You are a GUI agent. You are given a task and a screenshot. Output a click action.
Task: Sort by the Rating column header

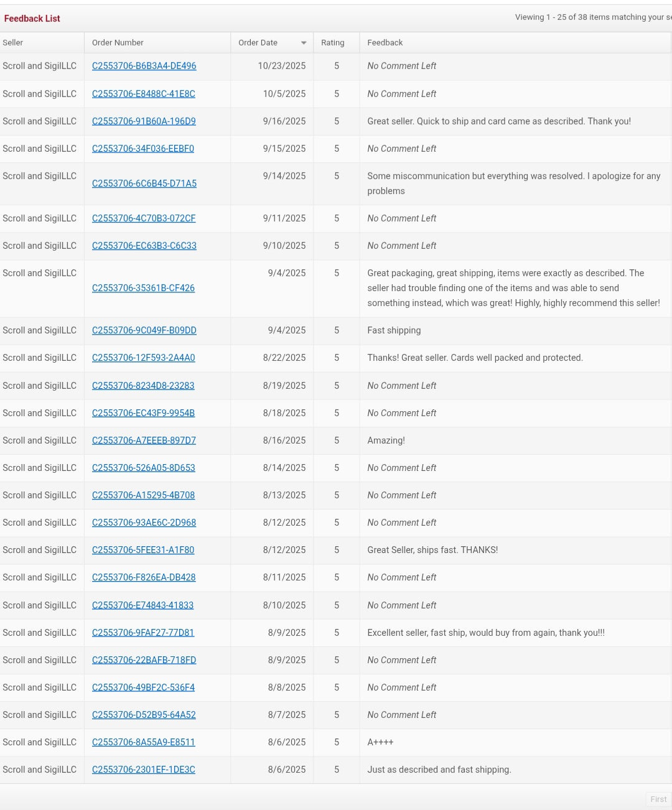click(x=332, y=43)
